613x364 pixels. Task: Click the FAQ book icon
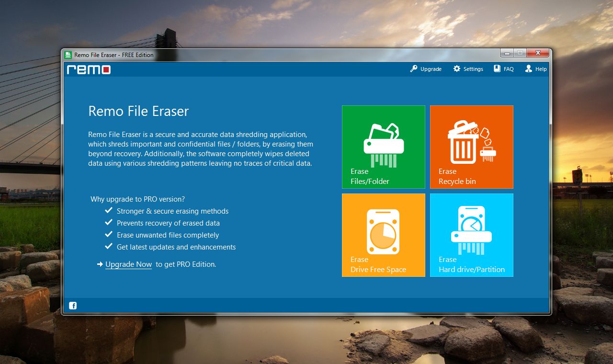click(498, 69)
